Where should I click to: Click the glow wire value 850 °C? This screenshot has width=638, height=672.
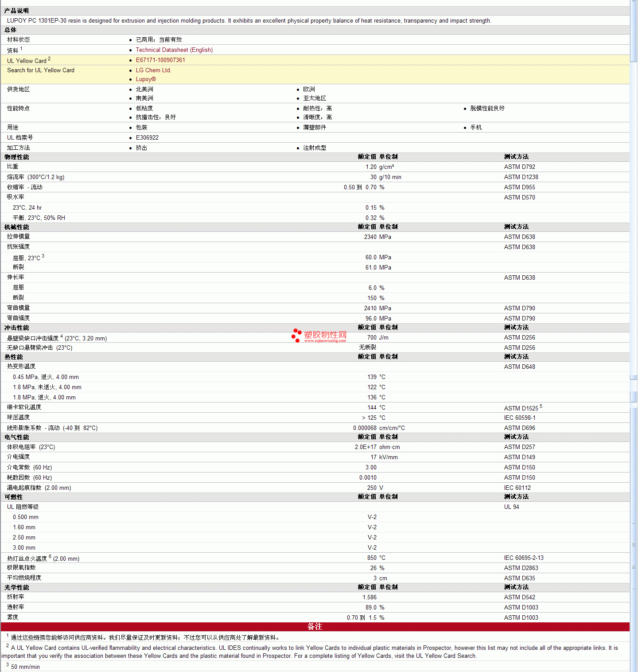[x=376, y=558]
